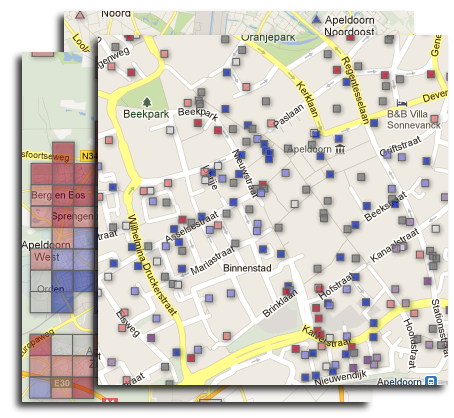Click the museum icon beside the Apeldoorn label

point(340,149)
